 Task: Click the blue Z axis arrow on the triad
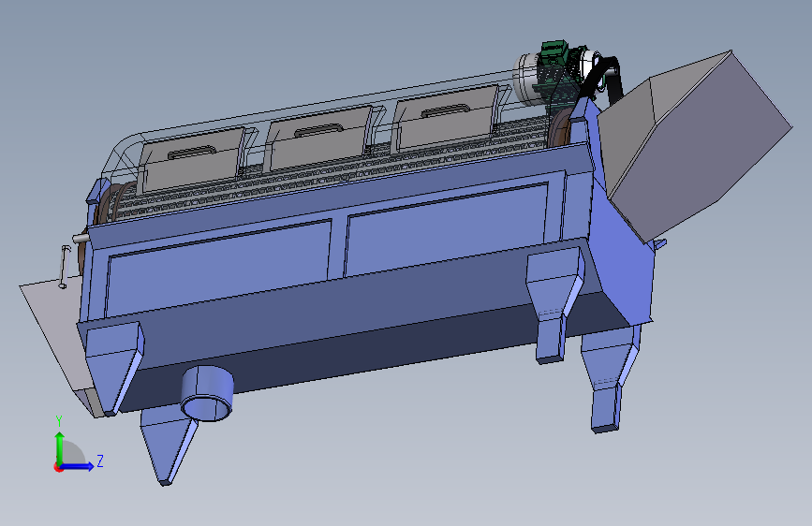click(77, 466)
